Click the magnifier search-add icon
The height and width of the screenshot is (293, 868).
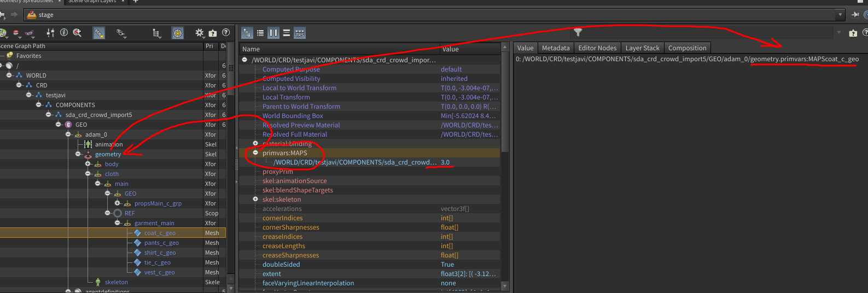(x=77, y=33)
